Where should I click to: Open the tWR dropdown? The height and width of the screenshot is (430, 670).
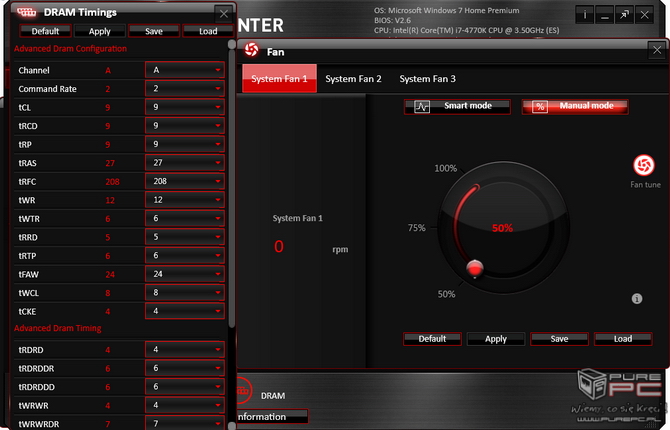coord(185,200)
